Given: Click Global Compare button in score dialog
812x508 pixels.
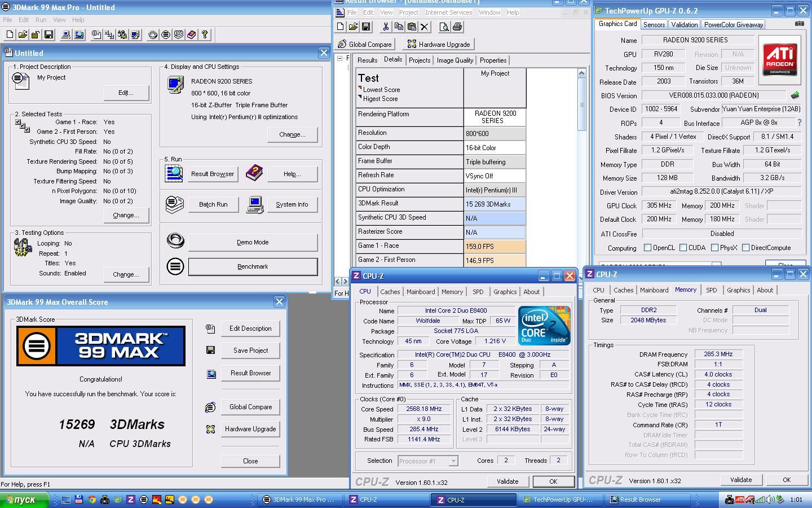Looking at the screenshot, I should coord(250,407).
